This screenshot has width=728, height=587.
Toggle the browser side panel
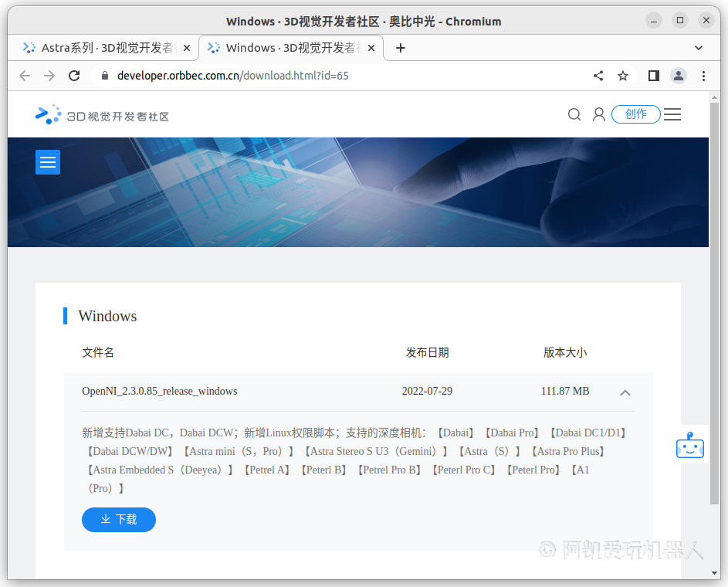click(x=654, y=76)
